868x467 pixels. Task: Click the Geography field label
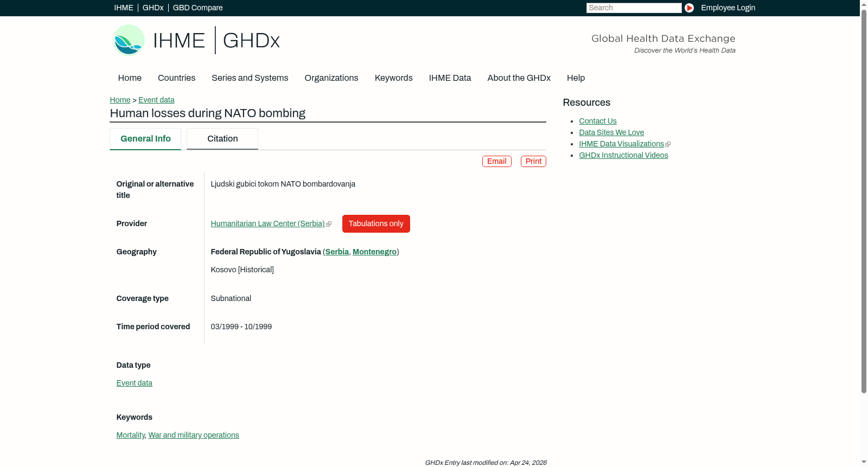(137, 252)
